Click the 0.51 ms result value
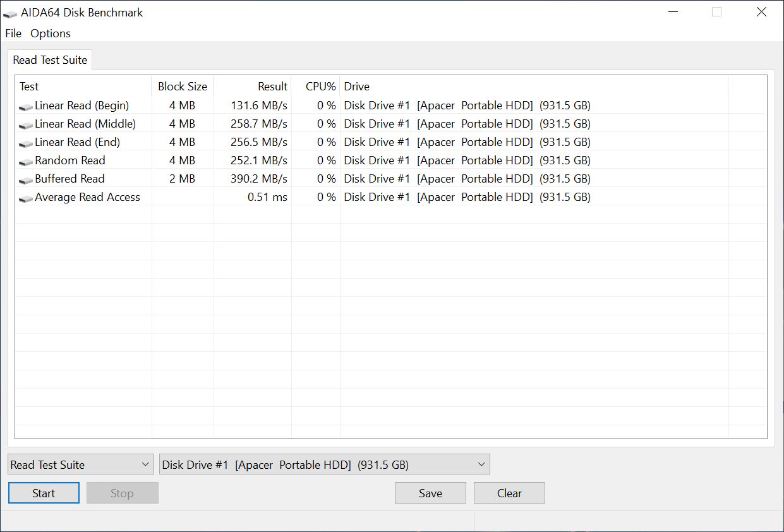 point(267,197)
